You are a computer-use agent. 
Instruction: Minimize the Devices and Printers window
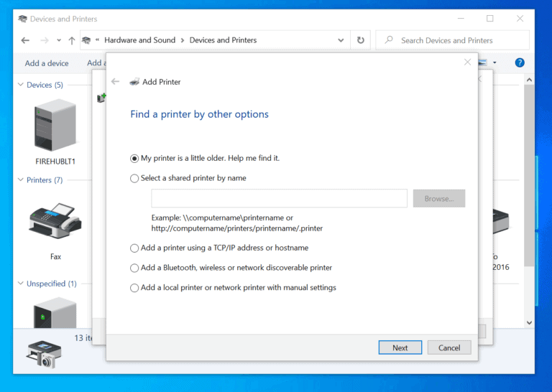pyautogui.click(x=461, y=18)
